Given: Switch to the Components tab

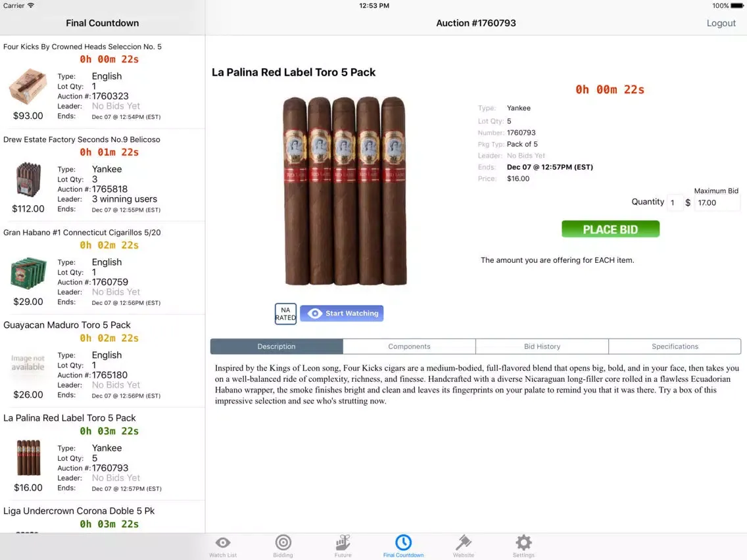Looking at the screenshot, I should pyautogui.click(x=409, y=346).
